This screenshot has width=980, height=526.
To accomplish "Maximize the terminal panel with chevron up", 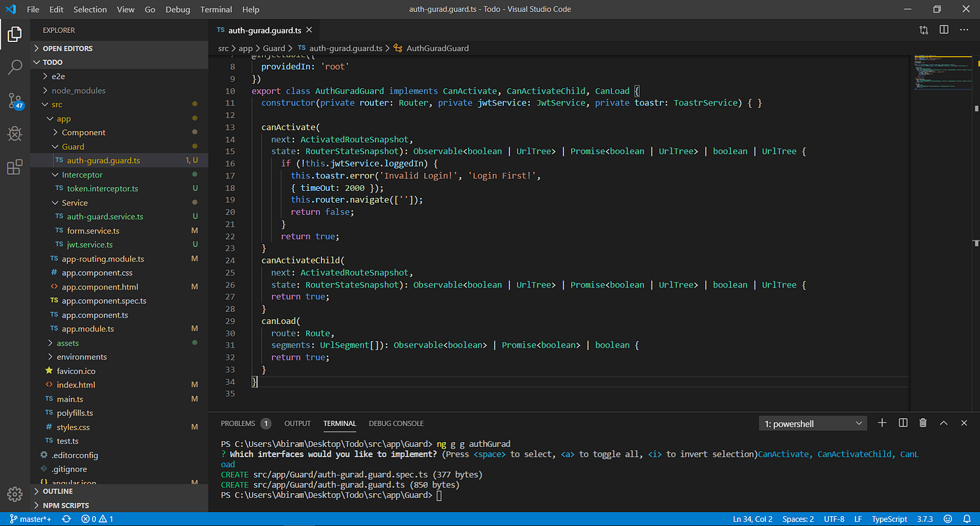I will pos(944,423).
